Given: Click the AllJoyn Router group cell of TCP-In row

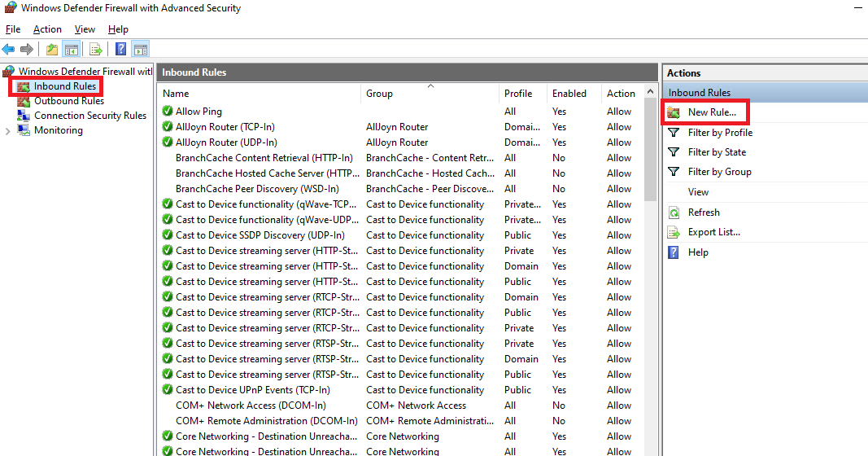Looking at the screenshot, I should click(x=397, y=127).
